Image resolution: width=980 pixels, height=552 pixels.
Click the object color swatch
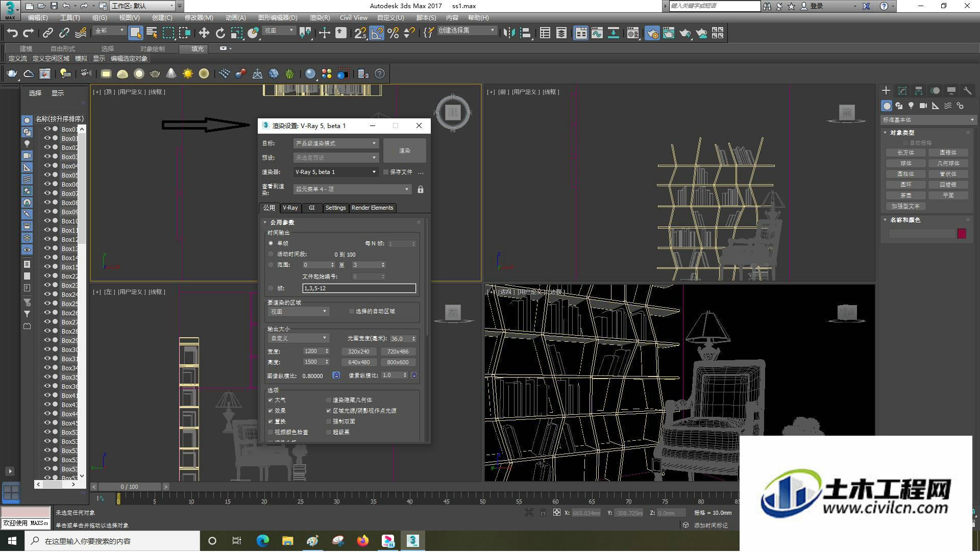pos(962,234)
